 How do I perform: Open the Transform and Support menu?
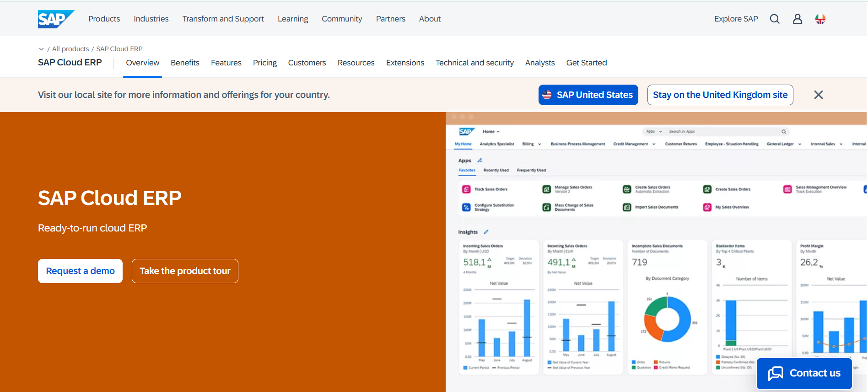coord(223,19)
